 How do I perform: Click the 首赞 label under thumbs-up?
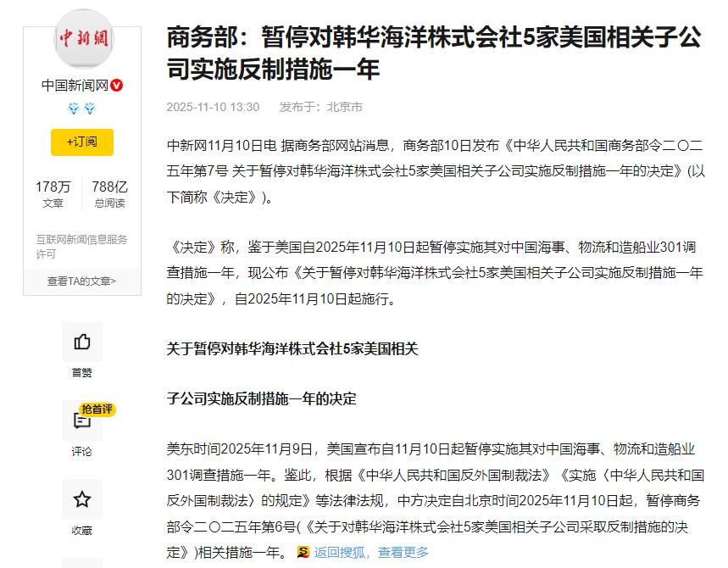tap(82, 372)
